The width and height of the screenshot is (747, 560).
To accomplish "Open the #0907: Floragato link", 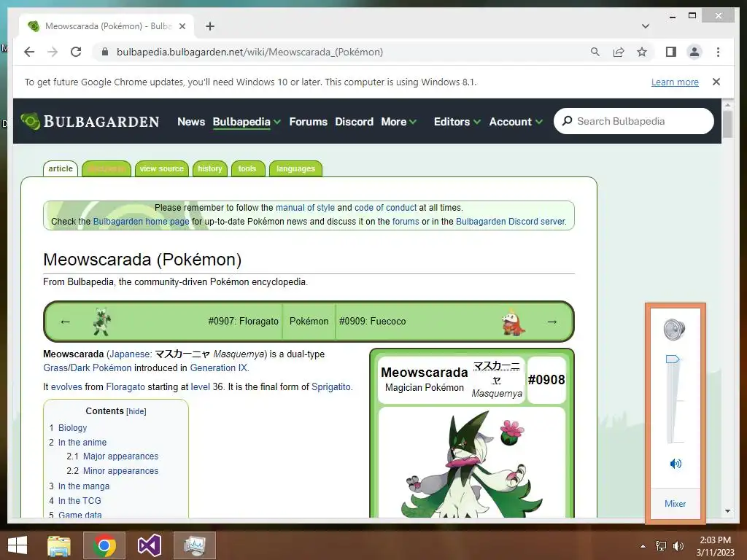I will click(x=243, y=322).
